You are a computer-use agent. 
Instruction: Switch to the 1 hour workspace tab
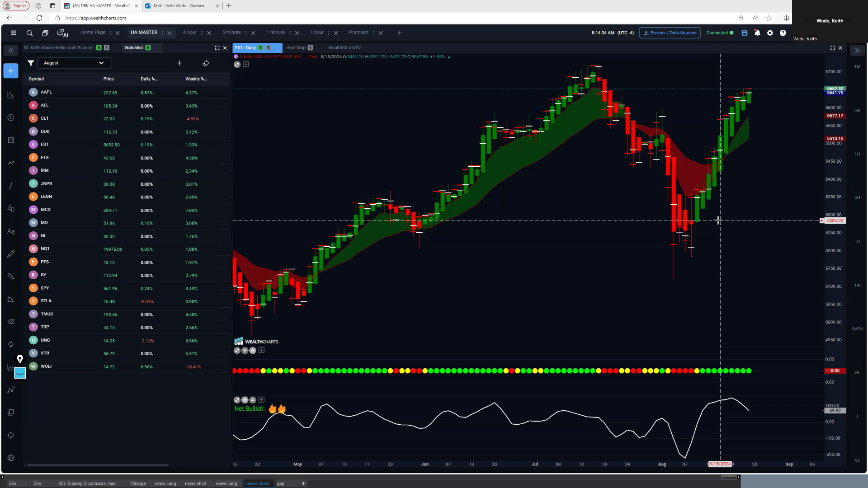point(317,33)
